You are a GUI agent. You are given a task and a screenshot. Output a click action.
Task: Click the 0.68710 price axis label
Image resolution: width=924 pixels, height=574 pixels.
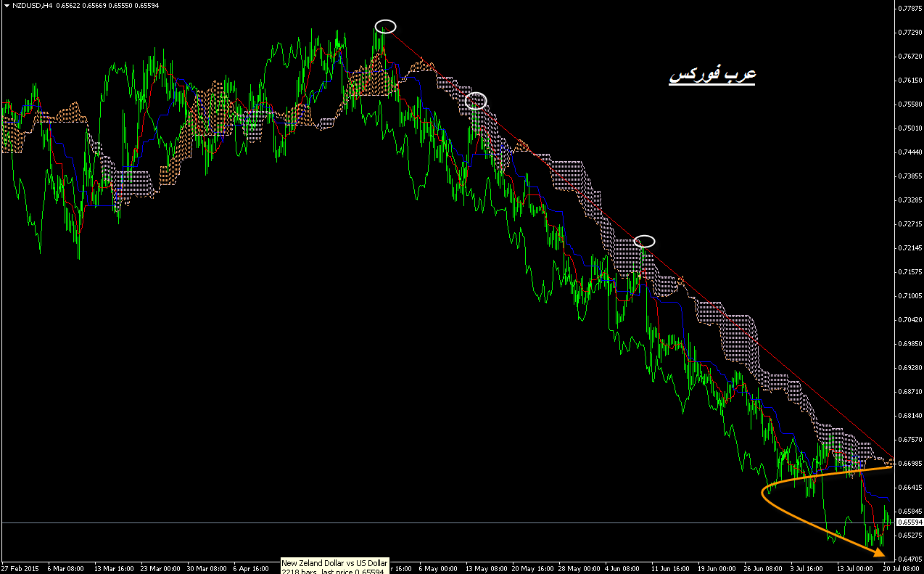[909, 392]
